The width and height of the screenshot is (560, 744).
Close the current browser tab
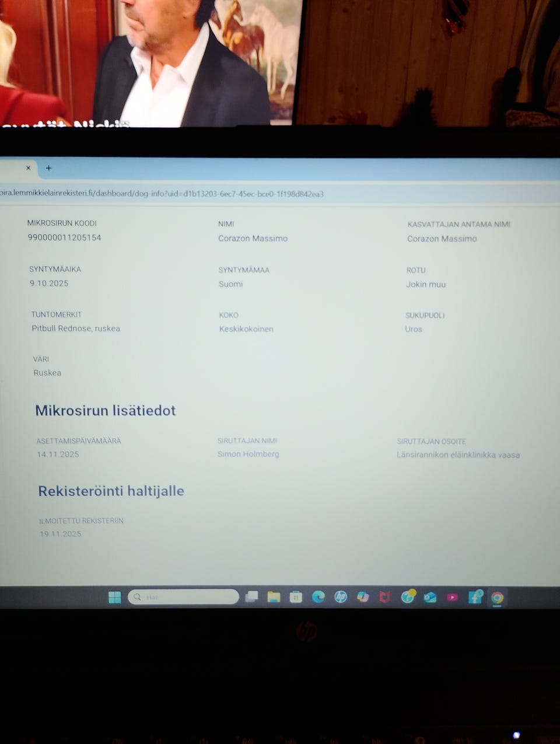pyautogui.click(x=28, y=168)
